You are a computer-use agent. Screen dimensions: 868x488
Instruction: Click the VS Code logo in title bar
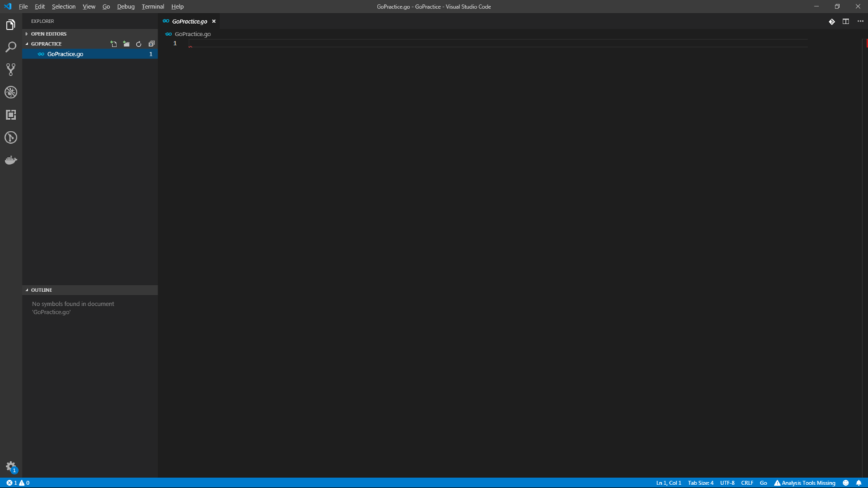pos(8,7)
